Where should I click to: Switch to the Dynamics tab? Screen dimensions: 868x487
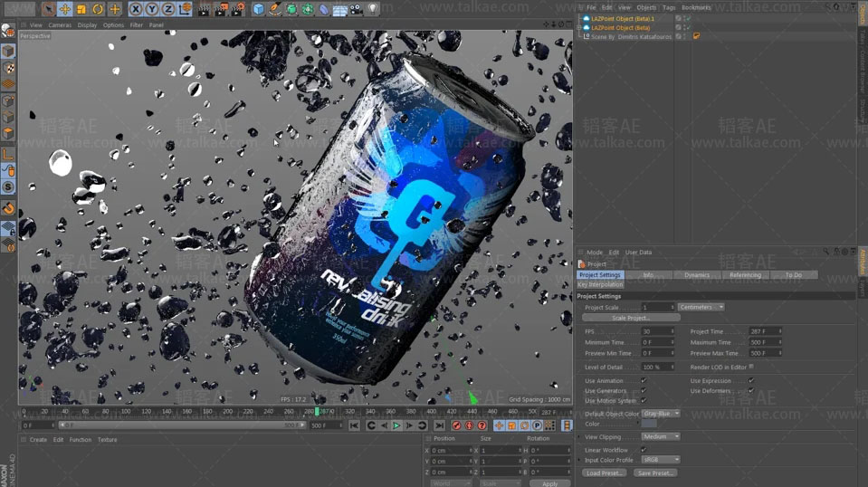click(696, 275)
